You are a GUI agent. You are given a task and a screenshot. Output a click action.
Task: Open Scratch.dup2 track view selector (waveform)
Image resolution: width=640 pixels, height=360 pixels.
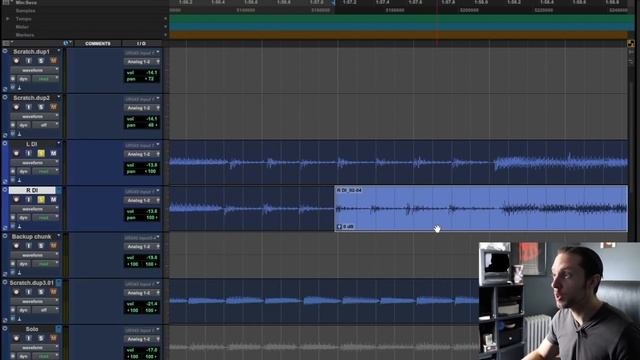[34, 116]
